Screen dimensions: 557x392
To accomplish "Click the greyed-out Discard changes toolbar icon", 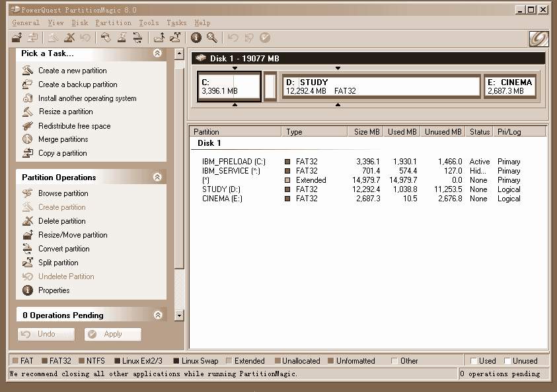I will click(x=249, y=37).
